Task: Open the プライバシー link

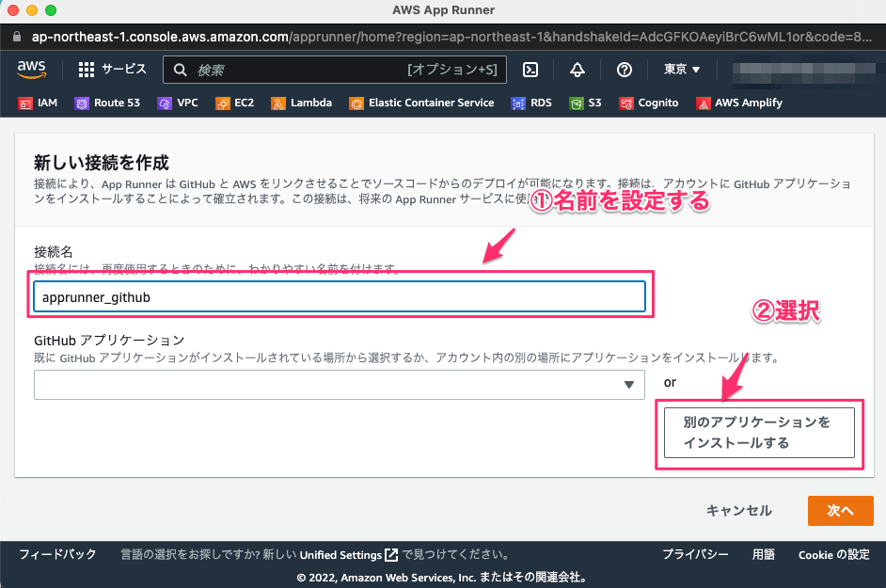Action: [695, 554]
